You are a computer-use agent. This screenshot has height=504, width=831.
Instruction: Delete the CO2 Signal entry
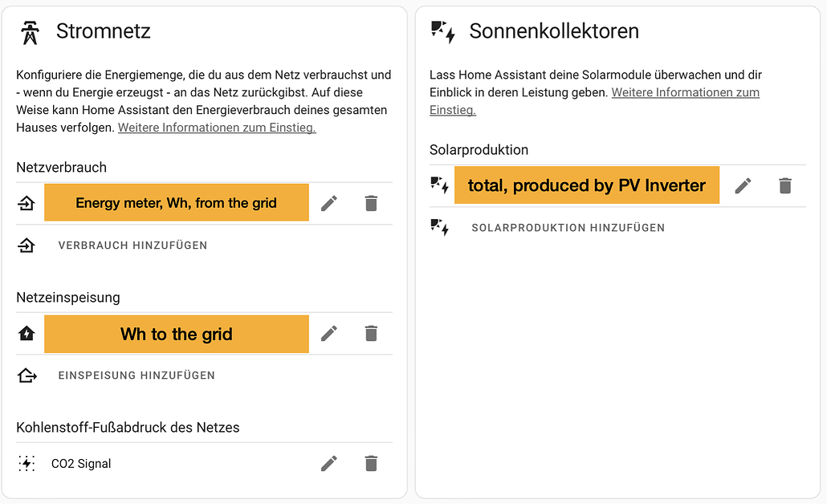click(370, 464)
